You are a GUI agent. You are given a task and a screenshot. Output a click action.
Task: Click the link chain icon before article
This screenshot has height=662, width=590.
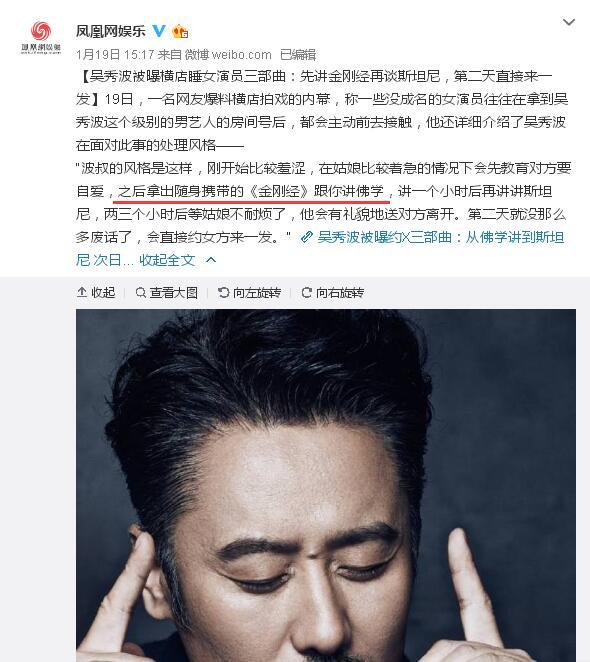307,237
